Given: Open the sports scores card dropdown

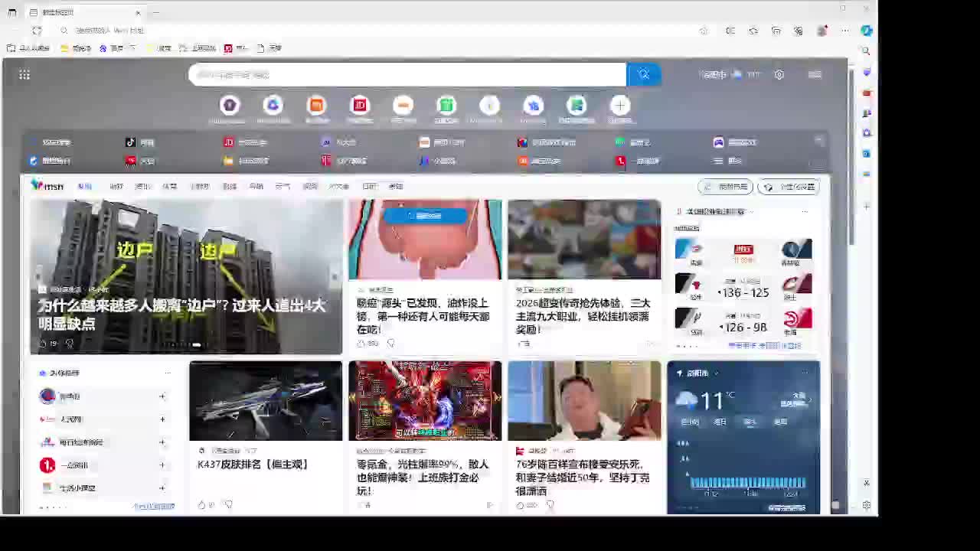Looking at the screenshot, I should coord(751,211).
